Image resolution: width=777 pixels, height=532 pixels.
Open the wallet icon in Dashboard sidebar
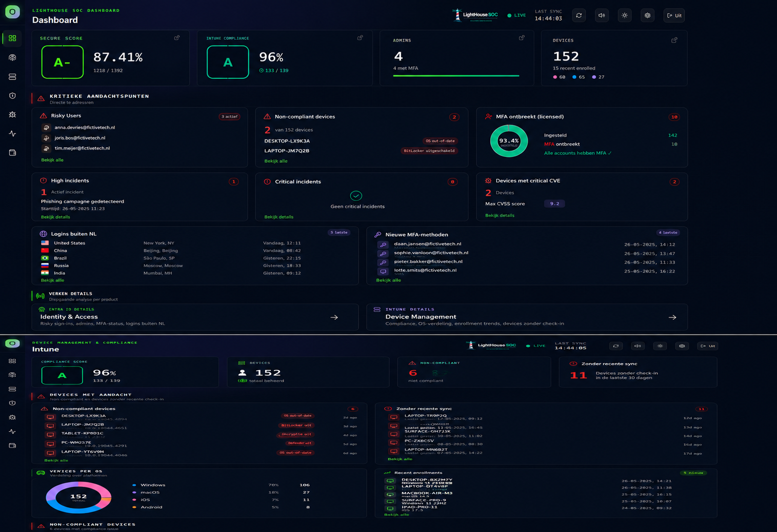click(12, 152)
